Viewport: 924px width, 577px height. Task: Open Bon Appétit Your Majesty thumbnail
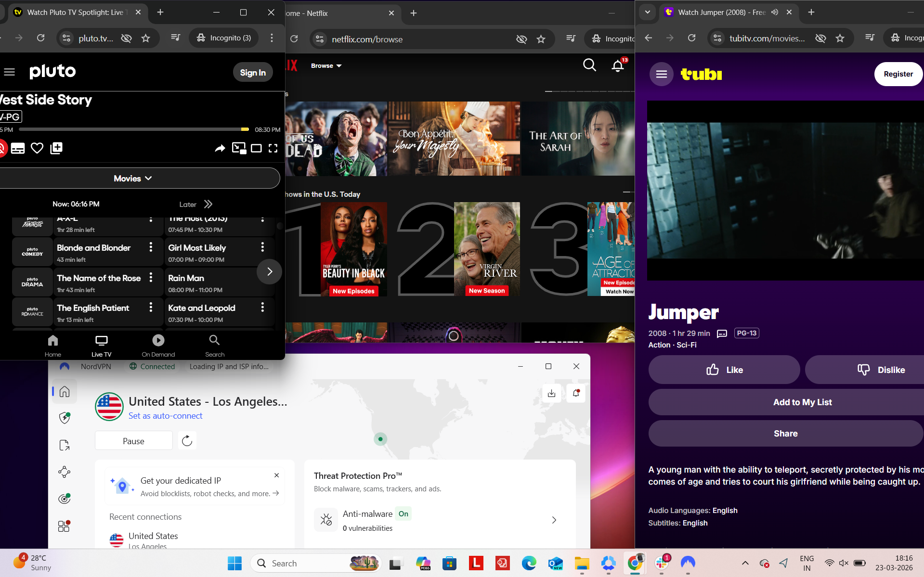pyautogui.click(x=454, y=139)
